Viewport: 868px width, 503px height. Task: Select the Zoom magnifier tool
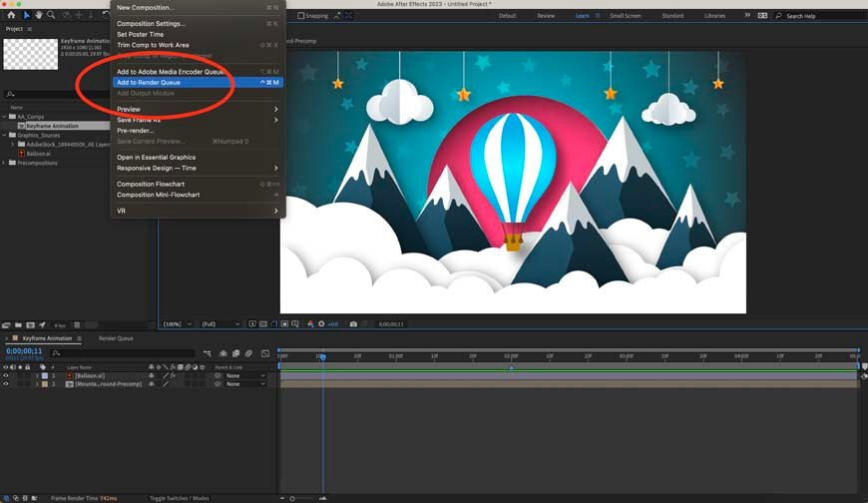coord(51,15)
